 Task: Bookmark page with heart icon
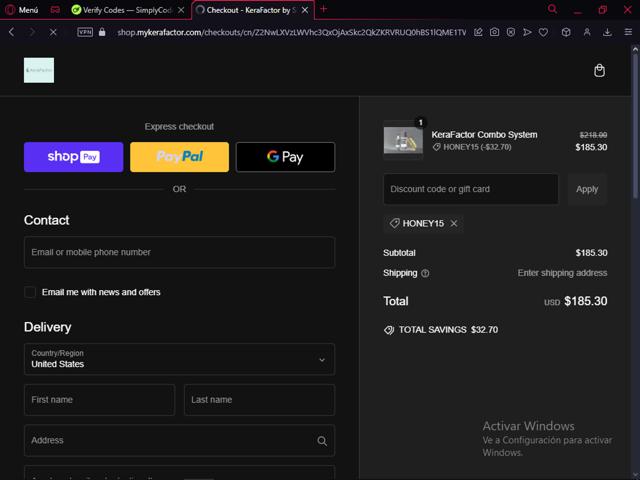pyautogui.click(x=543, y=32)
